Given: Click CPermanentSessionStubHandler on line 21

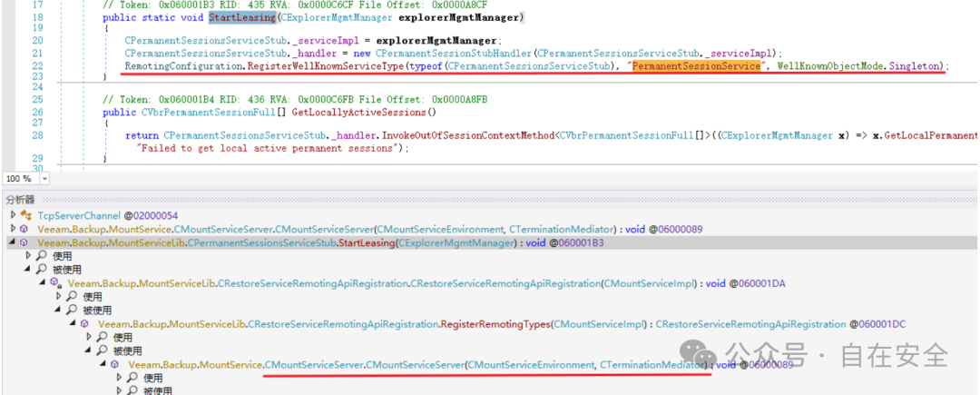Looking at the screenshot, I should tap(455, 54).
